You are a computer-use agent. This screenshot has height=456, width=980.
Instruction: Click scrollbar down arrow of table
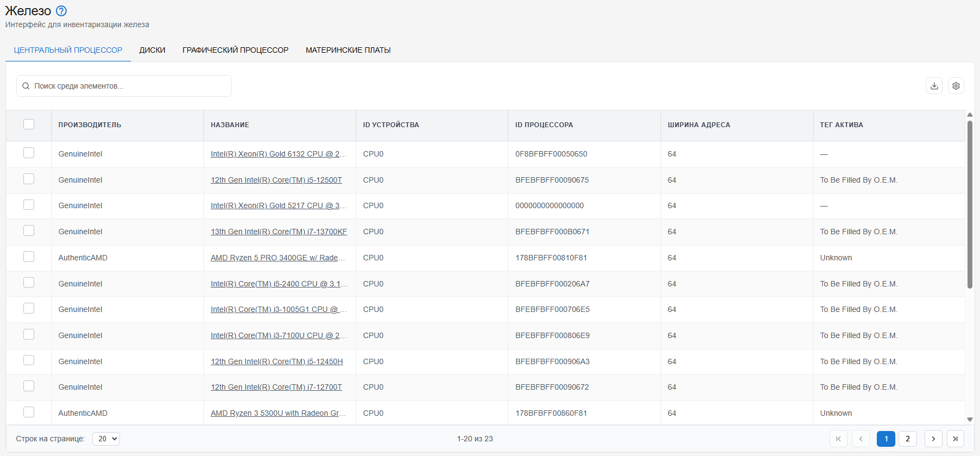[x=970, y=420]
